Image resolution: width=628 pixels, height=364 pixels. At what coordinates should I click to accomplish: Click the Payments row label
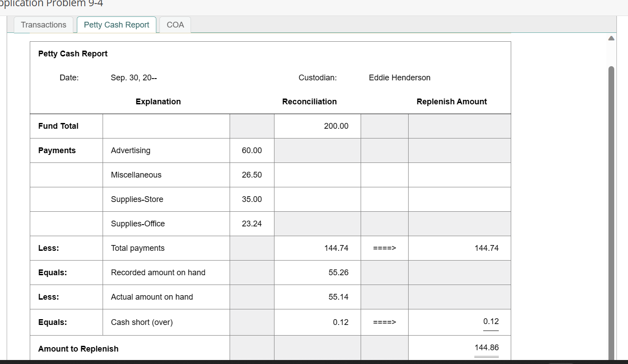coord(57,150)
